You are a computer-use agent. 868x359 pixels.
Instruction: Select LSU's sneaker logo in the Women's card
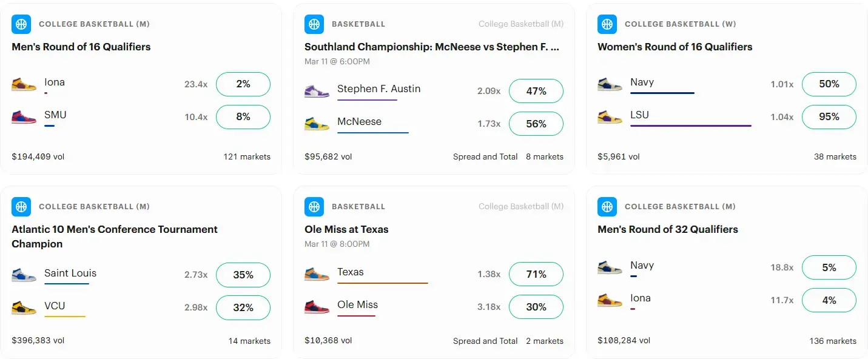609,118
